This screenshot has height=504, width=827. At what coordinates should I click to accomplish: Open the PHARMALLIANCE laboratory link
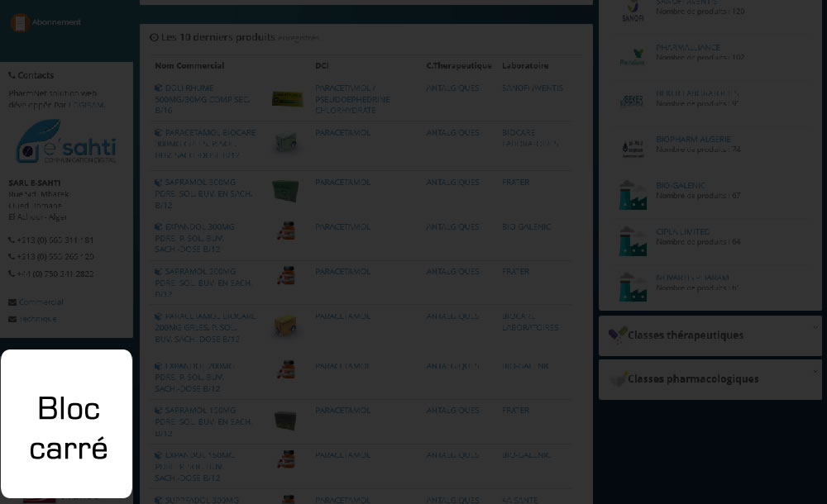coord(688,47)
